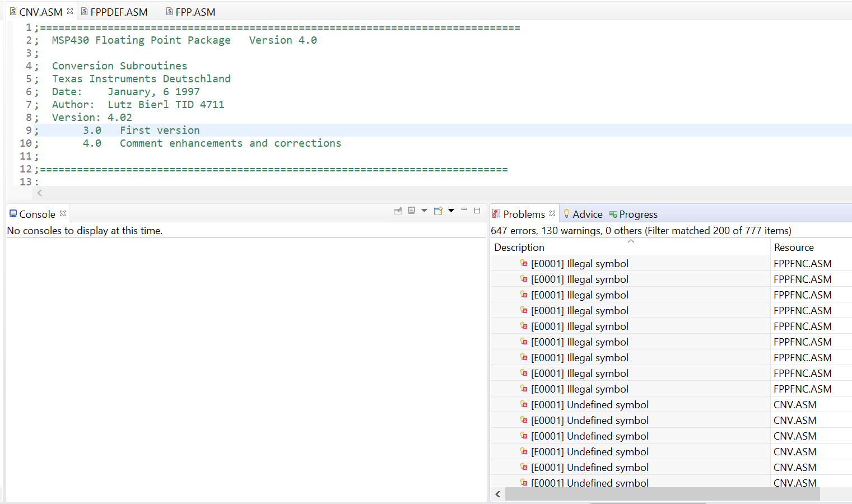This screenshot has width=852, height=504.
Task: Click the Display Selected Console monitor icon
Action: (412, 211)
